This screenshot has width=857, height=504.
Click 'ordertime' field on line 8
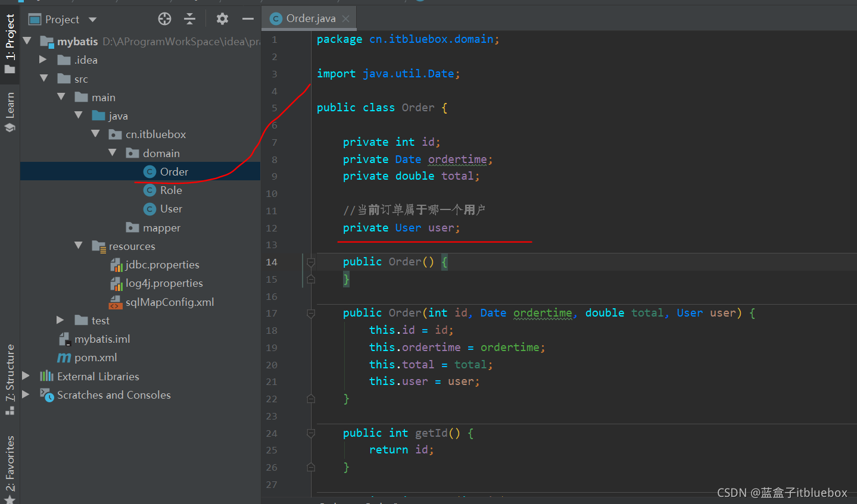pos(457,159)
